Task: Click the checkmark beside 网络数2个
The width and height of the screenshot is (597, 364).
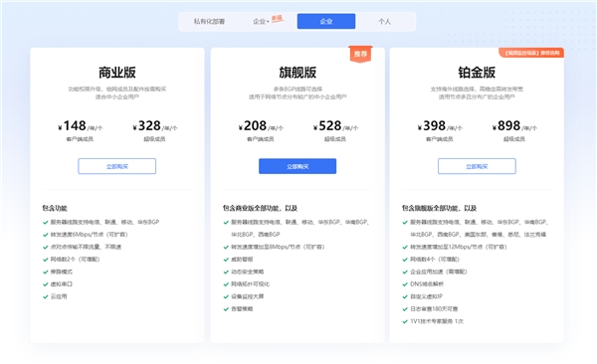Action: coord(46,260)
